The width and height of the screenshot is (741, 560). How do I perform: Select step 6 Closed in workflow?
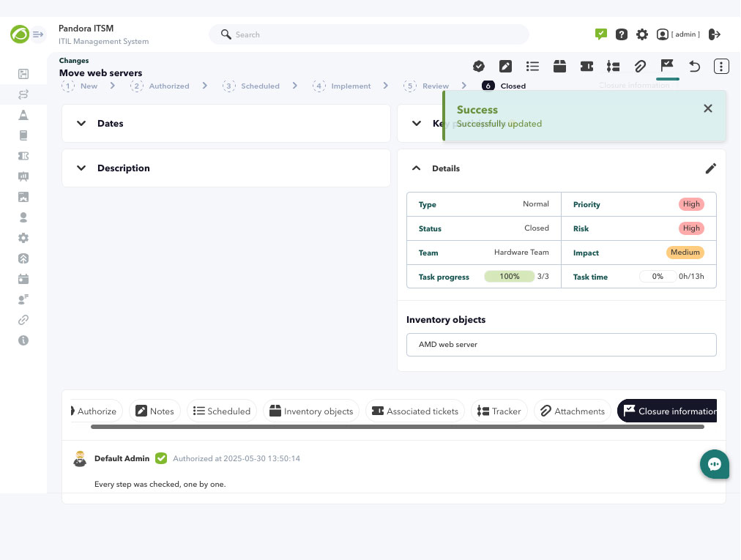504,86
